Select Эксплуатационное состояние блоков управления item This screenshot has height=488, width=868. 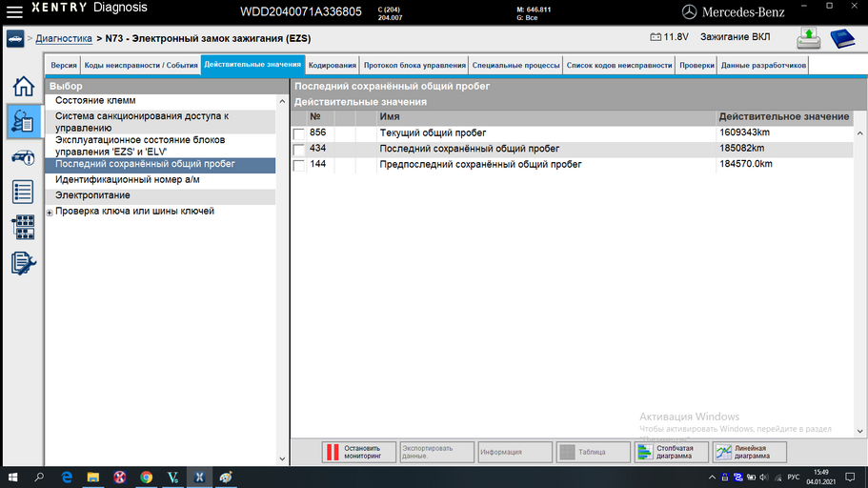(160, 146)
